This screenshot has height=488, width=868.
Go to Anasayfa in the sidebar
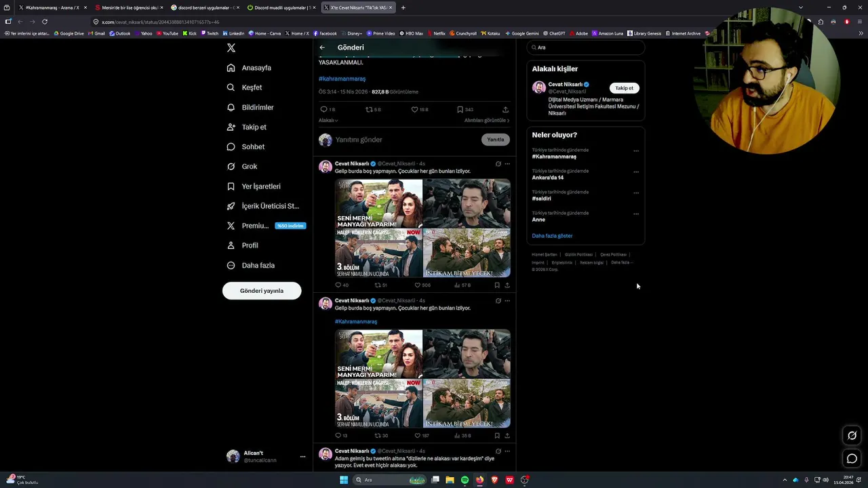coord(249,68)
